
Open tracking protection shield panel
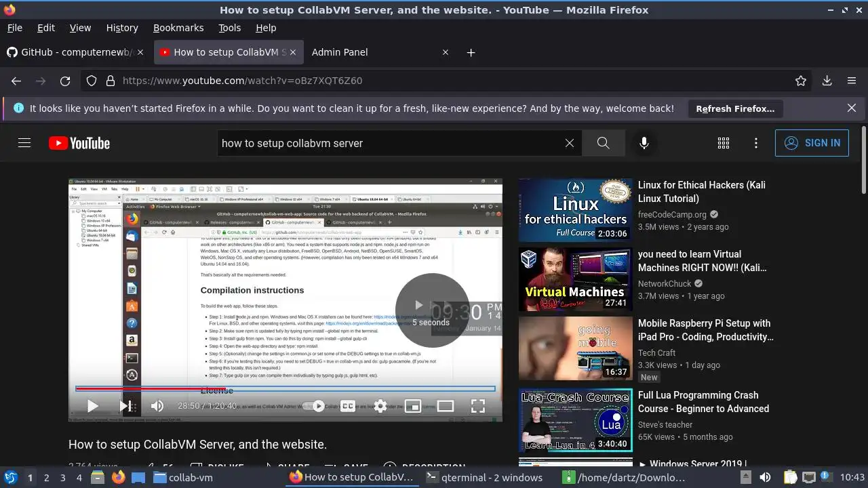[92, 81]
